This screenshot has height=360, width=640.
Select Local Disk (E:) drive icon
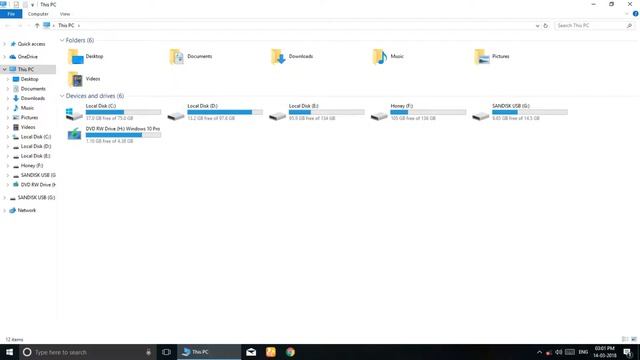pyautogui.click(x=278, y=116)
